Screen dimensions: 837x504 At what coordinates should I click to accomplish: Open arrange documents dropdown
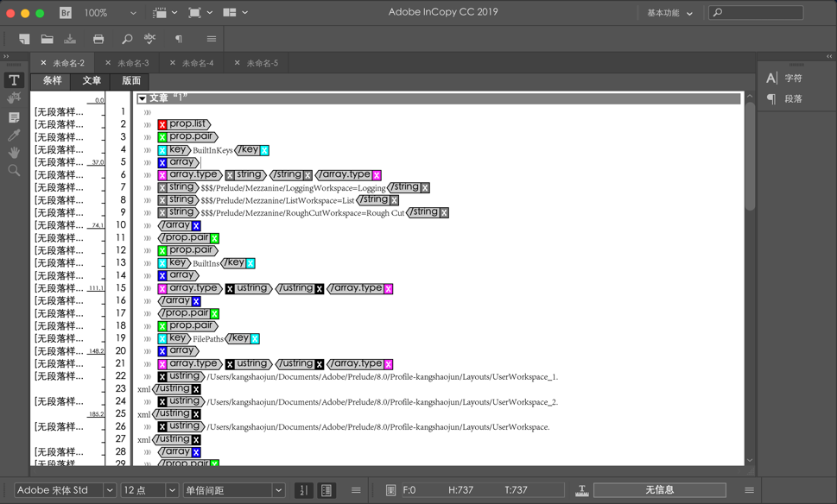click(x=236, y=12)
